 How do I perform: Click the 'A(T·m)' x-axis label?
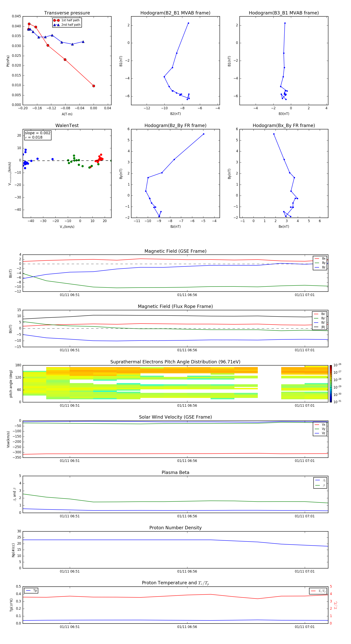click(x=67, y=114)
